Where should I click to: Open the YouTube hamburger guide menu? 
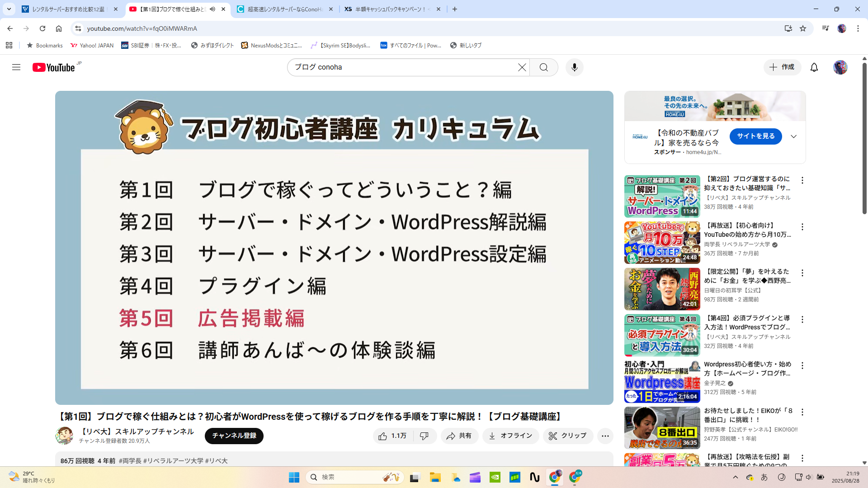pos(16,67)
